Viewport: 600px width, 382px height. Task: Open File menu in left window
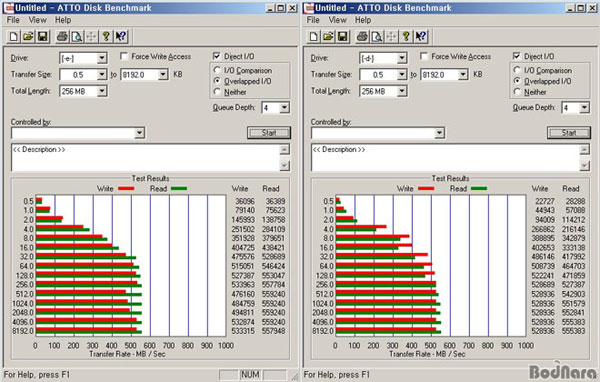13,20
